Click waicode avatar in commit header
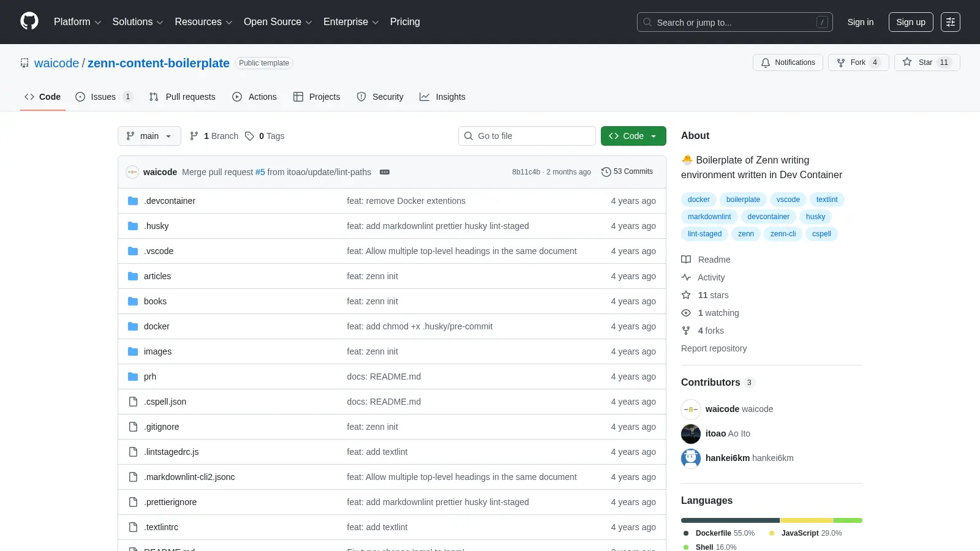Image resolution: width=980 pixels, height=551 pixels. coord(132,172)
